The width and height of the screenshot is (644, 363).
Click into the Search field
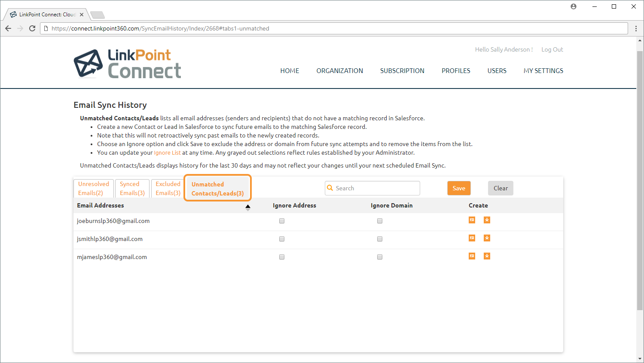pyautogui.click(x=372, y=188)
